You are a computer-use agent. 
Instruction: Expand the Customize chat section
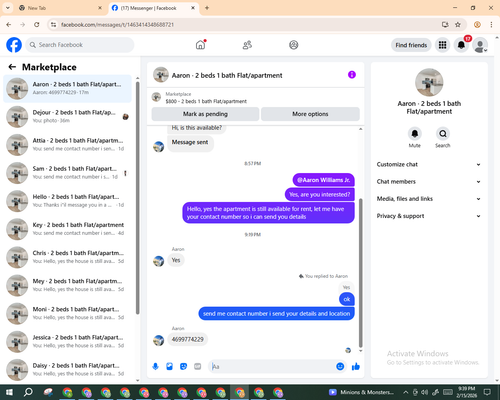pos(429,164)
